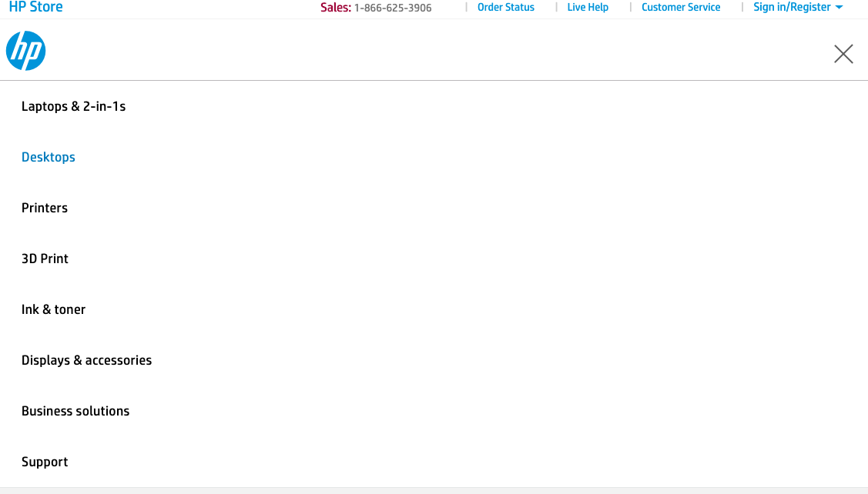This screenshot has width=868, height=494.
Task: Open Displays & accessories
Action: (86, 361)
